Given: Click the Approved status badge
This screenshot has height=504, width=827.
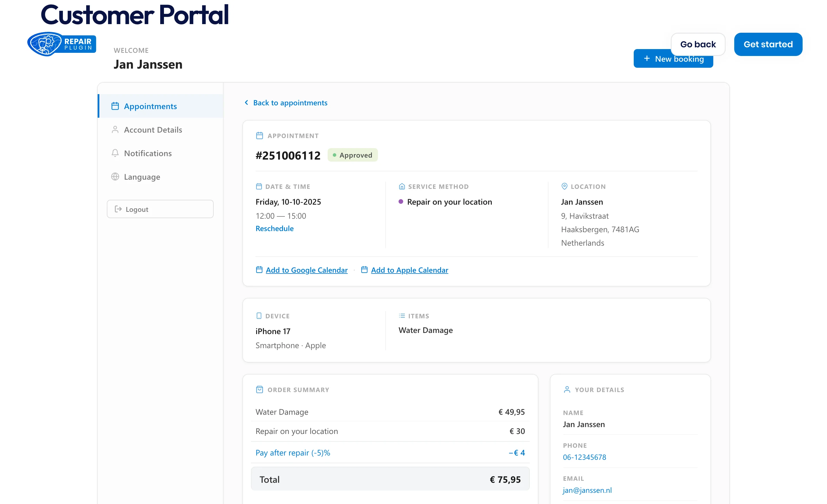Looking at the screenshot, I should tap(353, 155).
